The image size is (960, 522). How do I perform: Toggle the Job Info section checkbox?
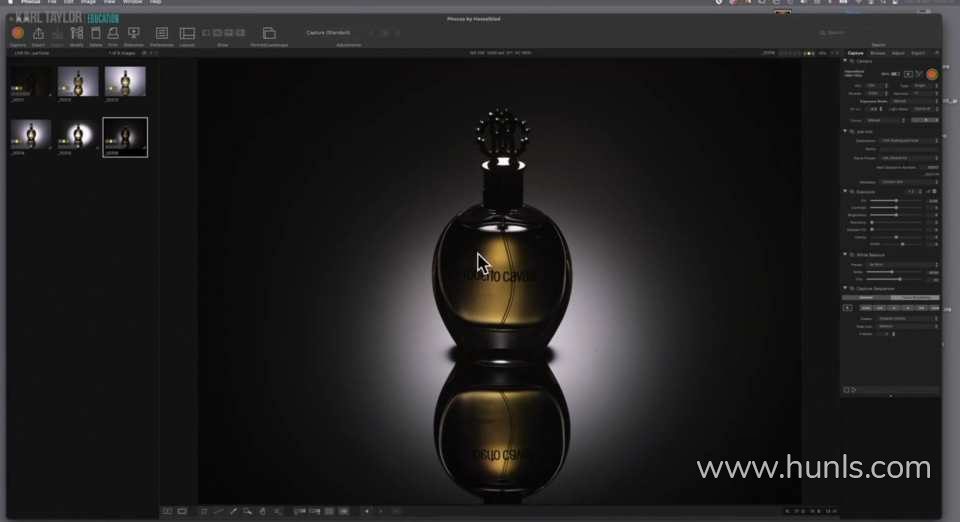click(x=852, y=131)
